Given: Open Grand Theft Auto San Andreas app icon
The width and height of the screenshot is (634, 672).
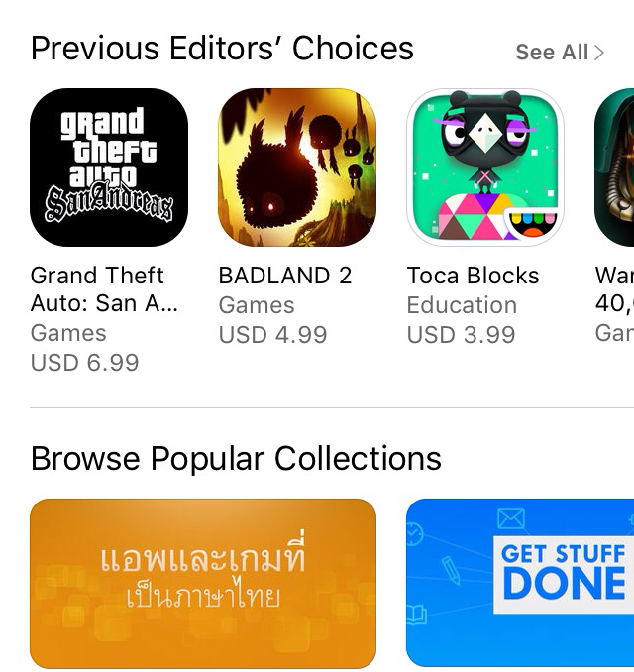Looking at the screenshot, I should (x=109, y=168).
